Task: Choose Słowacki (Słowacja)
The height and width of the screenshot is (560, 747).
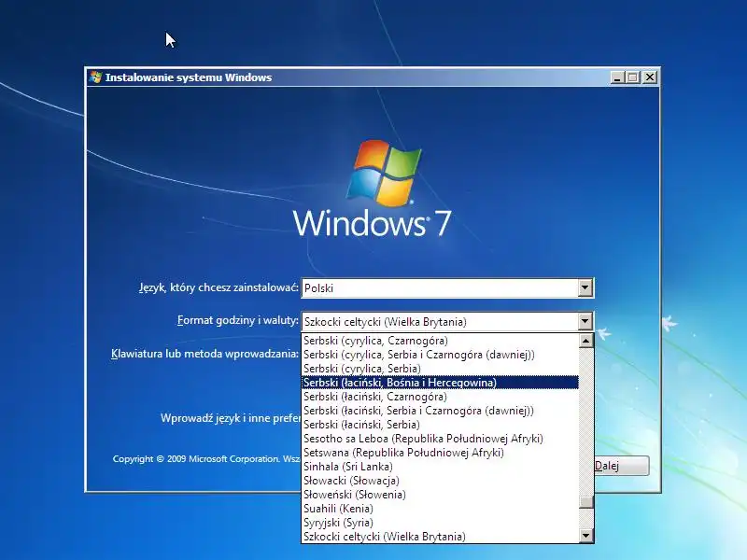Action: 440,481
